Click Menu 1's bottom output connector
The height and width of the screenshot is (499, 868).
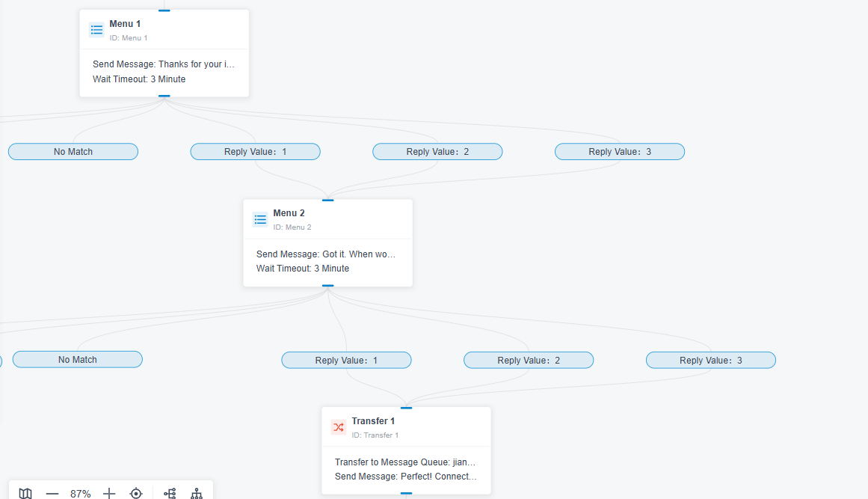coord(164,97)
